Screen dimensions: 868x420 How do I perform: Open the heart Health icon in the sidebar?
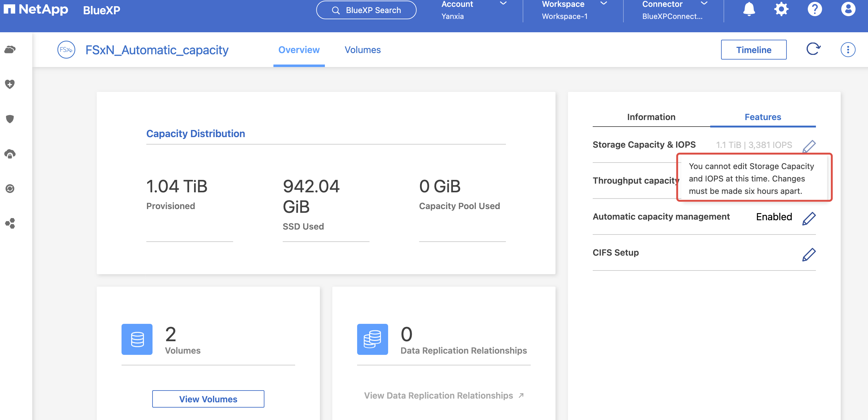click(x=10, y=84)
